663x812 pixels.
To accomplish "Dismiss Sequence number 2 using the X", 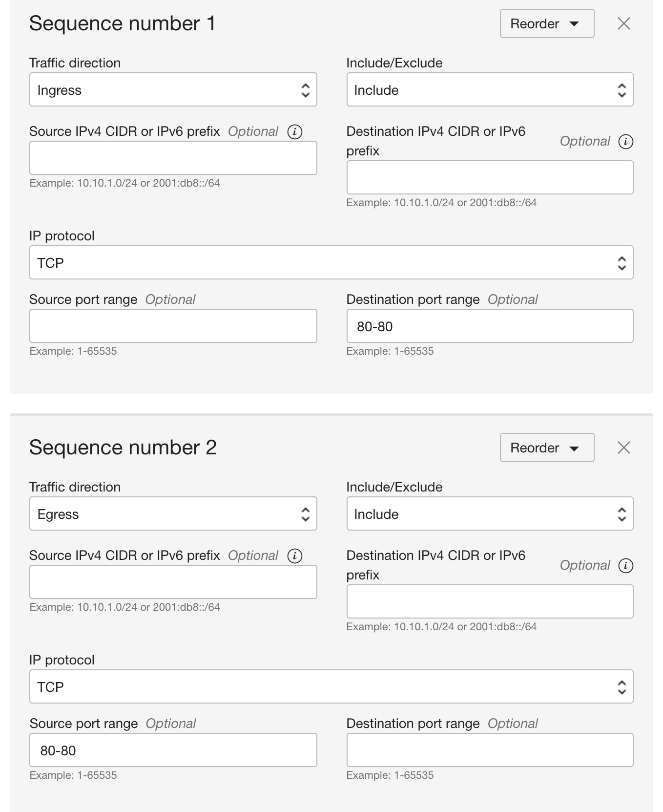I will 623,448.
